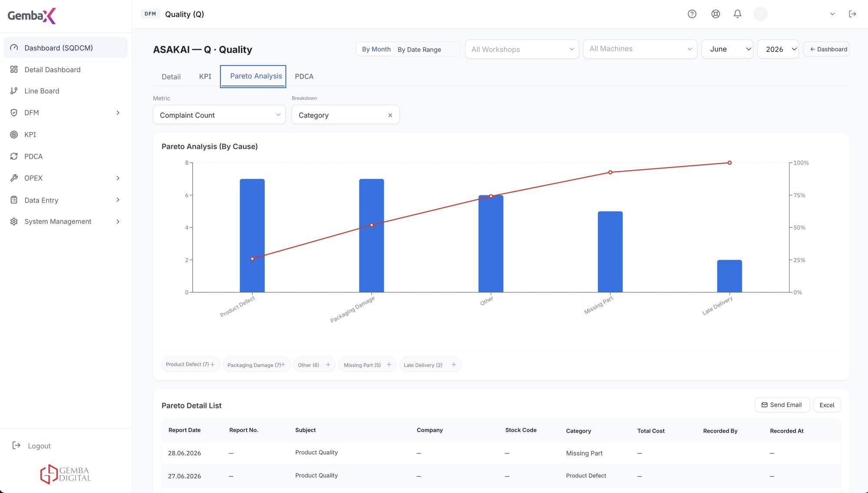868x493 pixels.
Task: Click the Line Board branch icon
Action: tap(14, 91)
